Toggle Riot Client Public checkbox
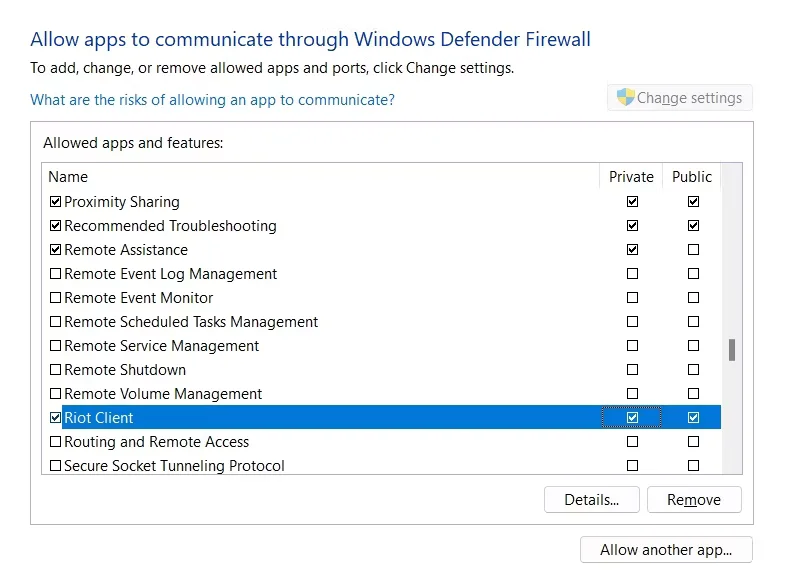Viewport: 791px width, 570px height. [x=693, y=418]
